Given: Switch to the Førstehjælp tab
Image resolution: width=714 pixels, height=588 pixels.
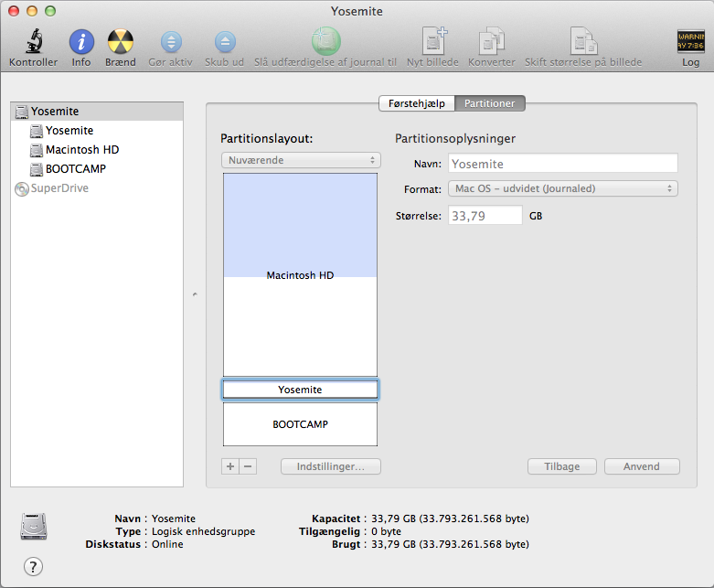Looking at the screenshot, I should (417, 103).
